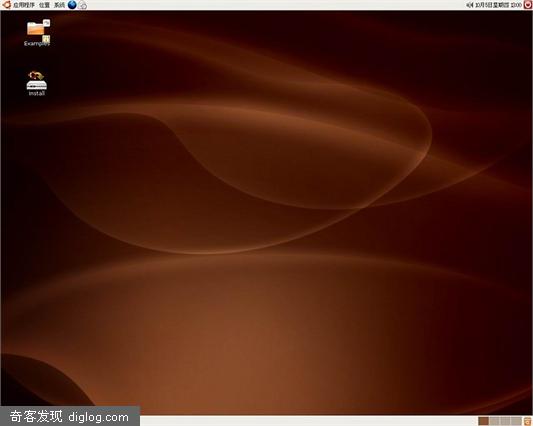
Task: Open the mail launcher beside the globe
Action: point(83,5)
